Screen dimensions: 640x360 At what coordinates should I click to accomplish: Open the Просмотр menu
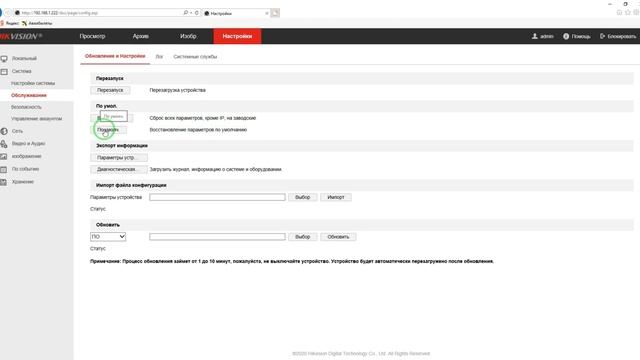(x=92, y=36)
